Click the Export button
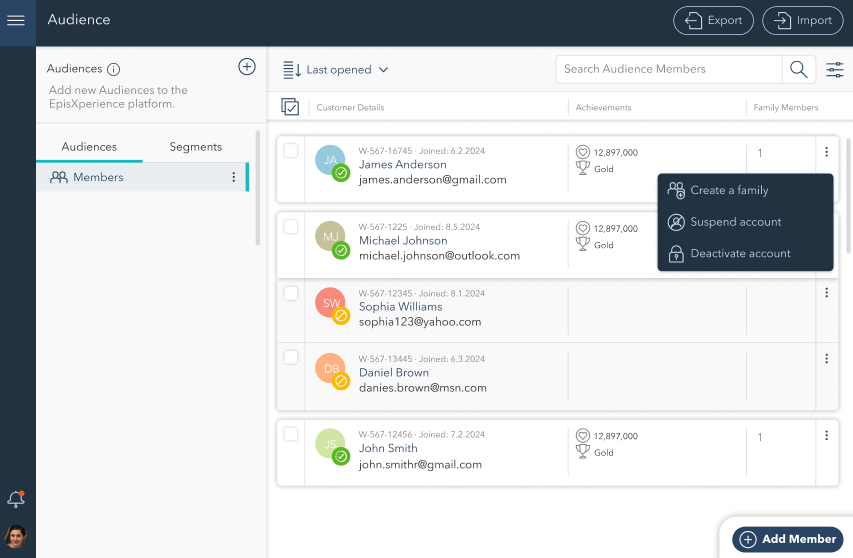Image resolution: width=853 pixels, height=558 pixels. 713,21
